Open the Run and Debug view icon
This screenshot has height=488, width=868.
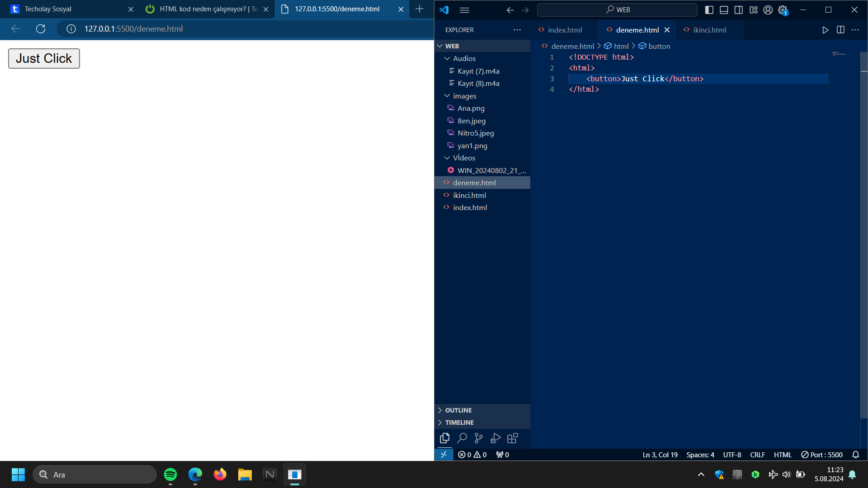pyautogui.click(x=495, y=438)
